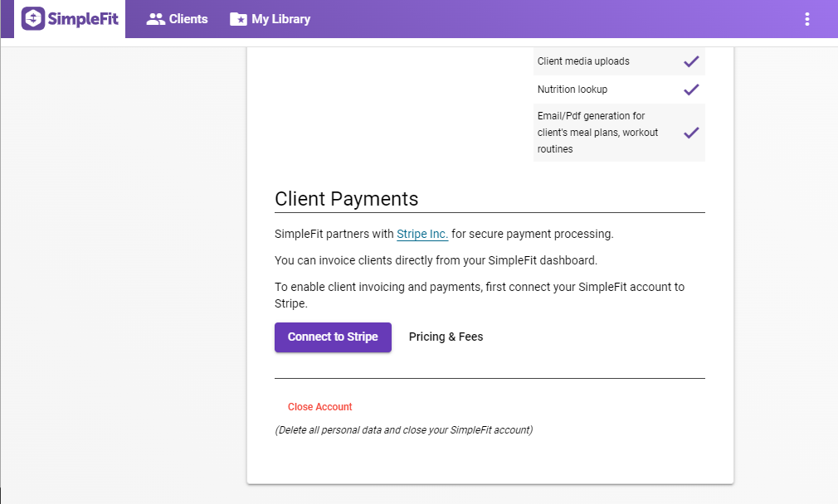
Task: View Pricing & Fees
Action: 446,337
